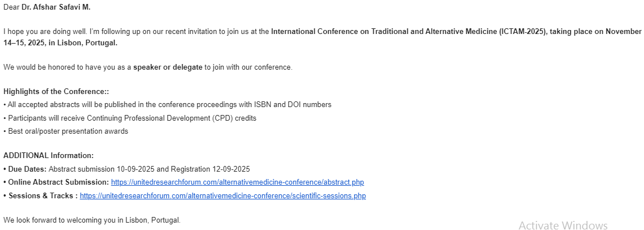Click the bold ICTAM-2025 conference name
Screen dimensions: 644x230
click(x=409, y=32)
